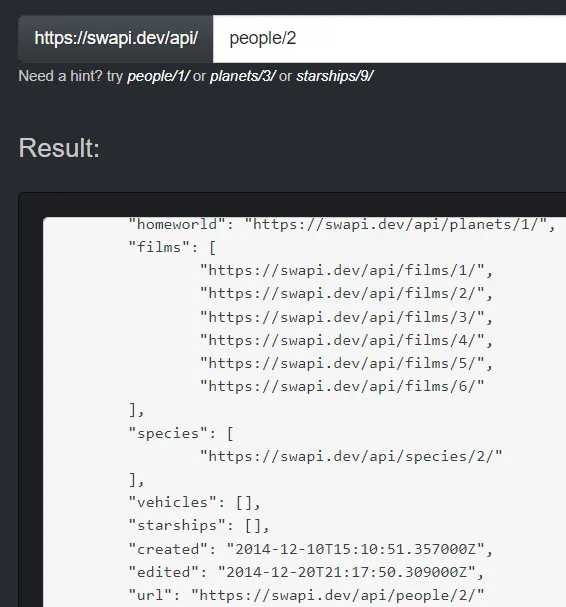Click the homeworld planets/1 URL
Image resolution: width=566 pixels, height=607 pixels.
point(396,225)
